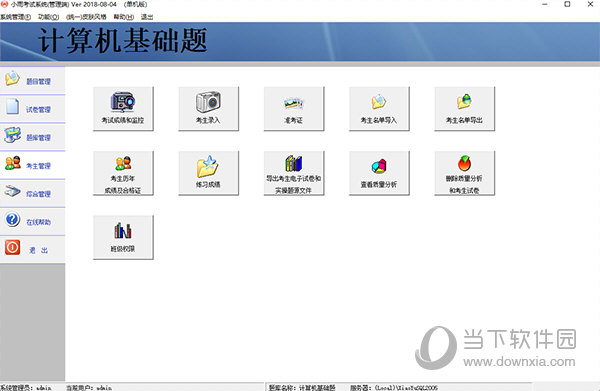Viewport: 600px width, 391px height.
Task: Open 综合管理 in the left sidebar
Action: tap(33, 193)
